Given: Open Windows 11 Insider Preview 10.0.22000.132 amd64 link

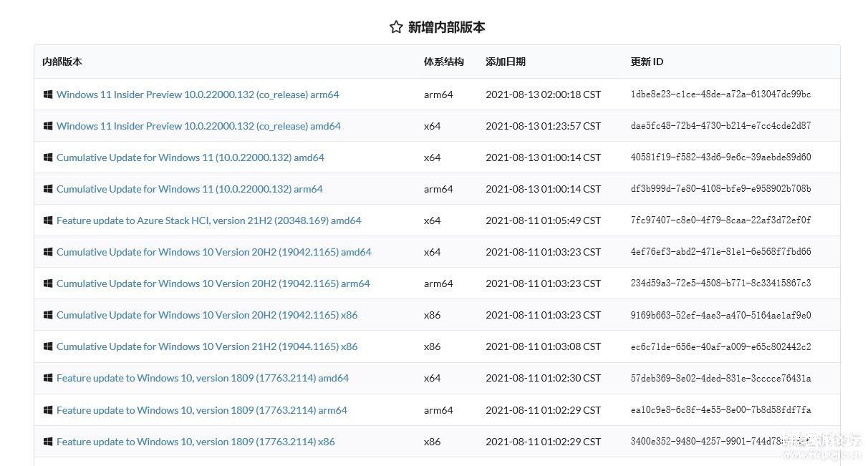Looking at the screenshot, I should tap(198, 126).
